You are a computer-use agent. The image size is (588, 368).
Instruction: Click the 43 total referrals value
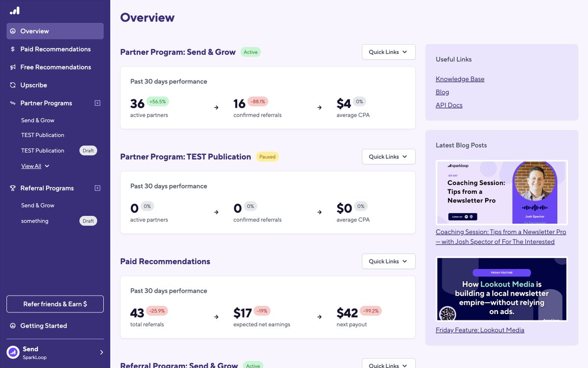coord(137,313)
